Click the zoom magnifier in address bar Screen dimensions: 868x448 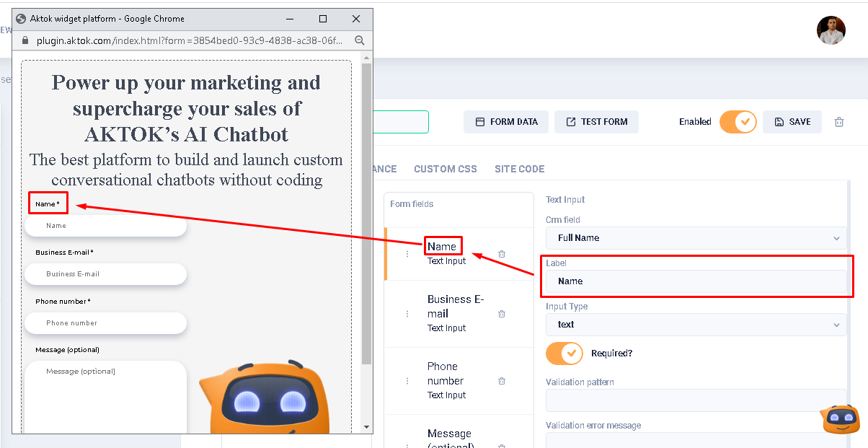tap(359, 41)
